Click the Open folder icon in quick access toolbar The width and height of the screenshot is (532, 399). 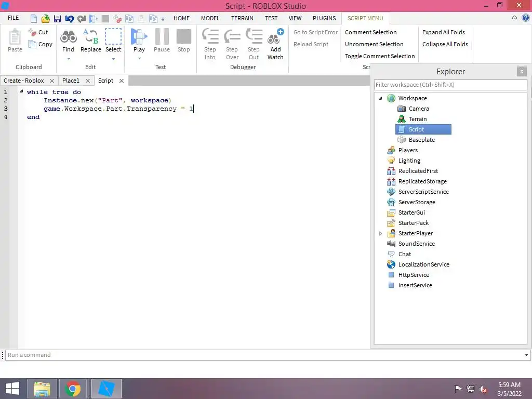[46, 18]
